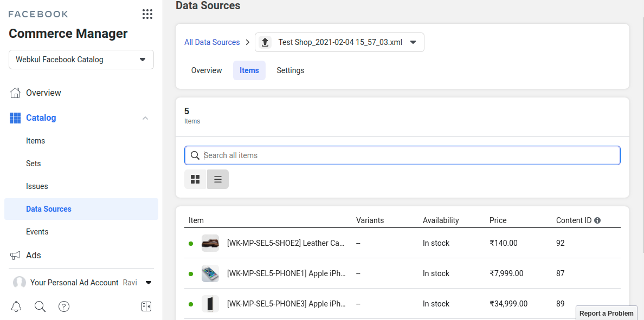This screenshot has width=644, height=320.
Task: Open Webkul Facebook Catalog dropdown
Action: point(81,60)
